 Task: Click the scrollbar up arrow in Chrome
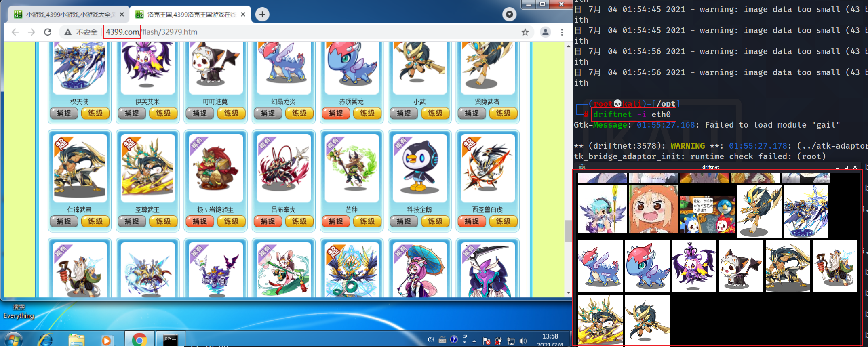click(568, 46)
